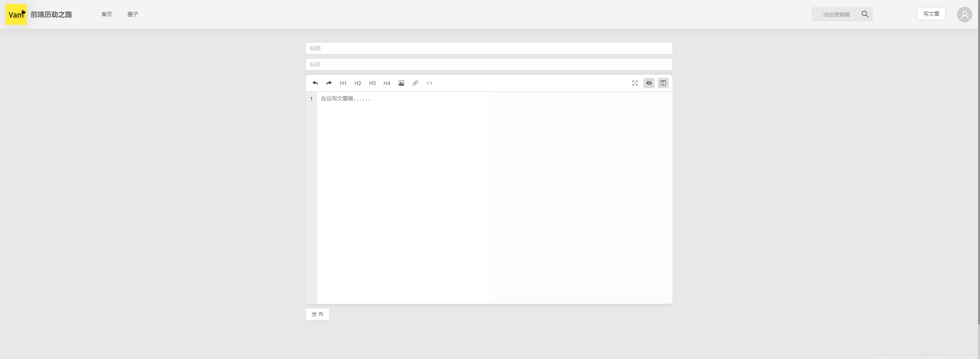Image resolution: width=980 pixels, height=359 pixels.
Task: Insert a hyperlink with the link icon
Action: click(x=415, y=83)
